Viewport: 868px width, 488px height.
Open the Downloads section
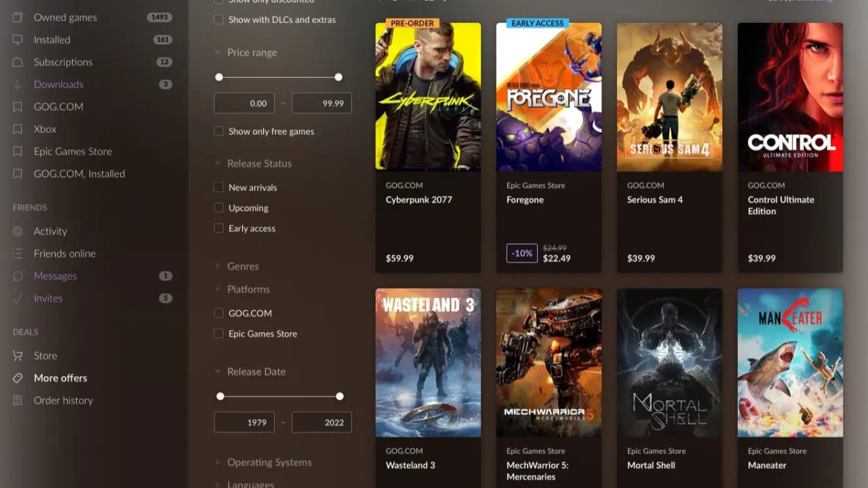(x=58, y=84)
